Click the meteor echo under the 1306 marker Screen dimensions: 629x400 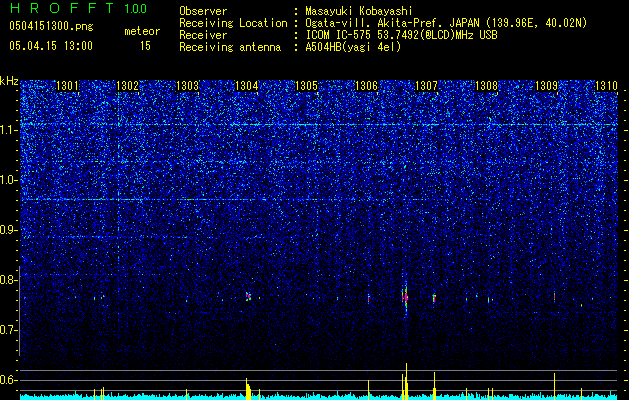click(368, 298)
